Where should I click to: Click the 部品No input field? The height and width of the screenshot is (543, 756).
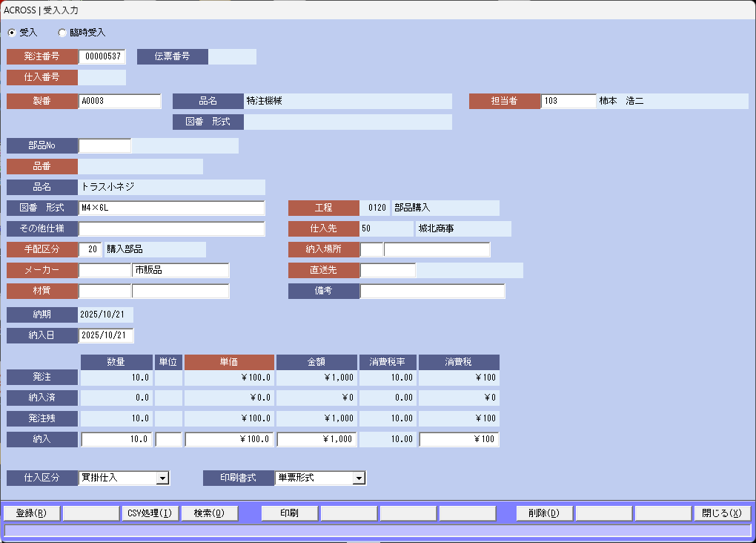(x=105, y=146)
